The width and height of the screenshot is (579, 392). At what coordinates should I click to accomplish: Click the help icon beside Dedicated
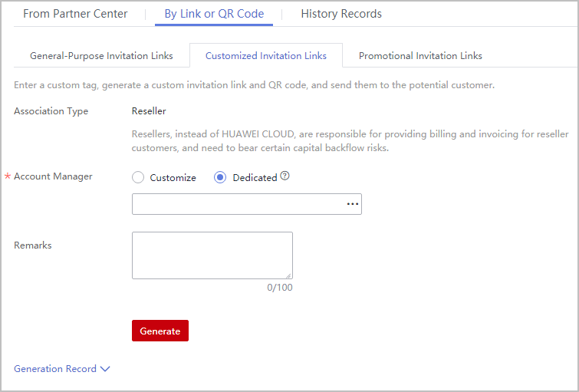tap(285, 176)
